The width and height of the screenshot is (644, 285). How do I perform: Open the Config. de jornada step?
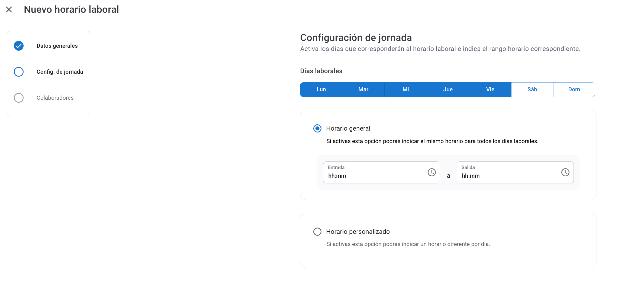pyautogui.click(x=60, y=72)
